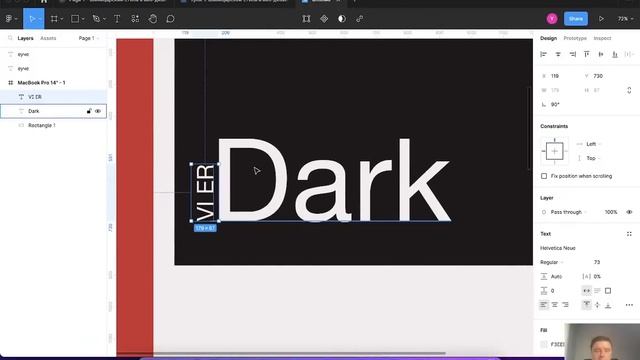Click the Use as mask icon
Screen dimensions: 640x360
pyautogui.click(x=342, y=19)
